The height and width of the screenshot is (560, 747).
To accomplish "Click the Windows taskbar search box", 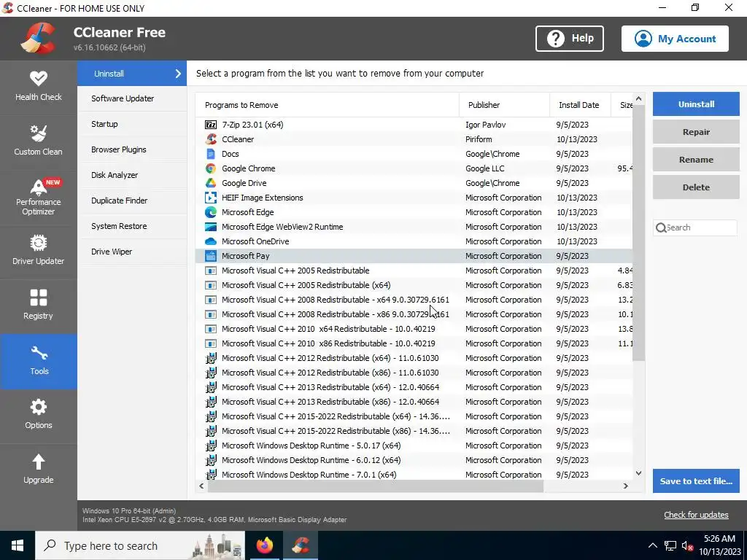I will point(140,545).
